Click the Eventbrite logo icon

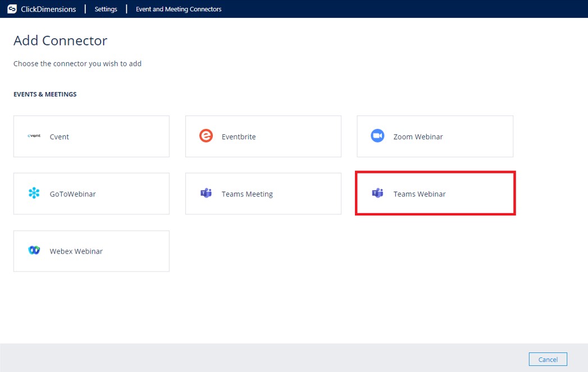pos(206,136)
